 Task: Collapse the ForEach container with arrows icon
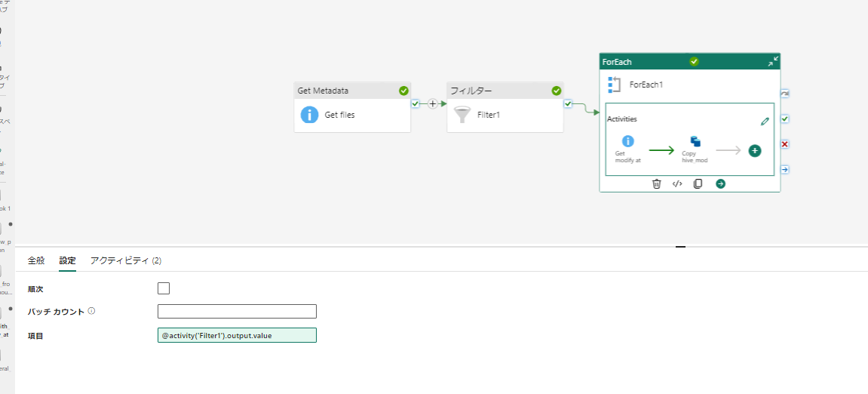click(773, 61)
